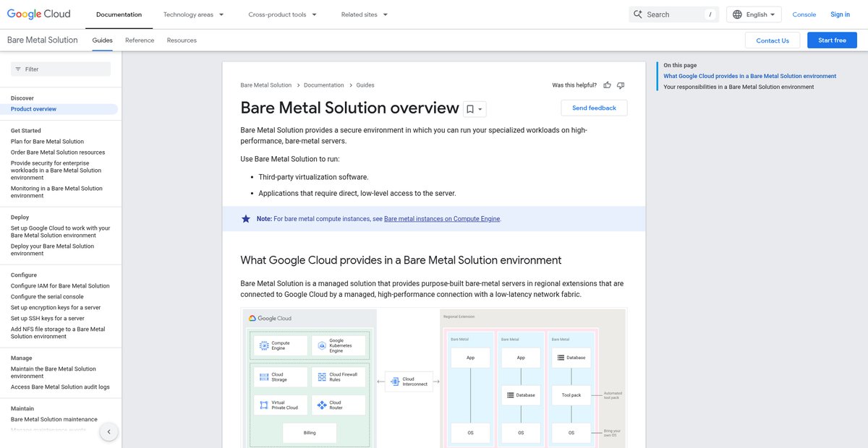
Task: Open the Related sites dropdown
Action: pos(365,14)
